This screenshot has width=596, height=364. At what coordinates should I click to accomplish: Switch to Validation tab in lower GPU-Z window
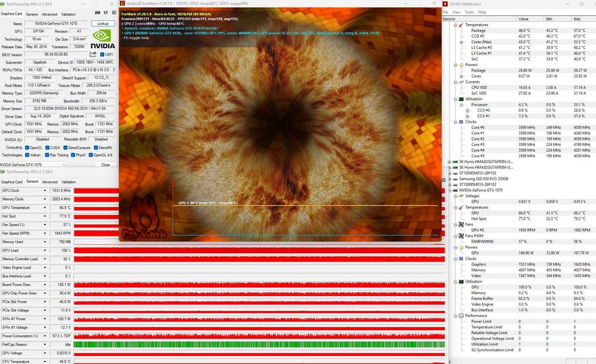tap(69, 182)
